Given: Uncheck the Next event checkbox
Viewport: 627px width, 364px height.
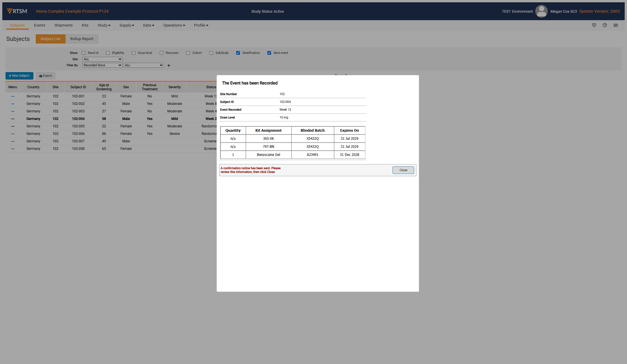Looking at the screenshot, I should coord(269,53).
